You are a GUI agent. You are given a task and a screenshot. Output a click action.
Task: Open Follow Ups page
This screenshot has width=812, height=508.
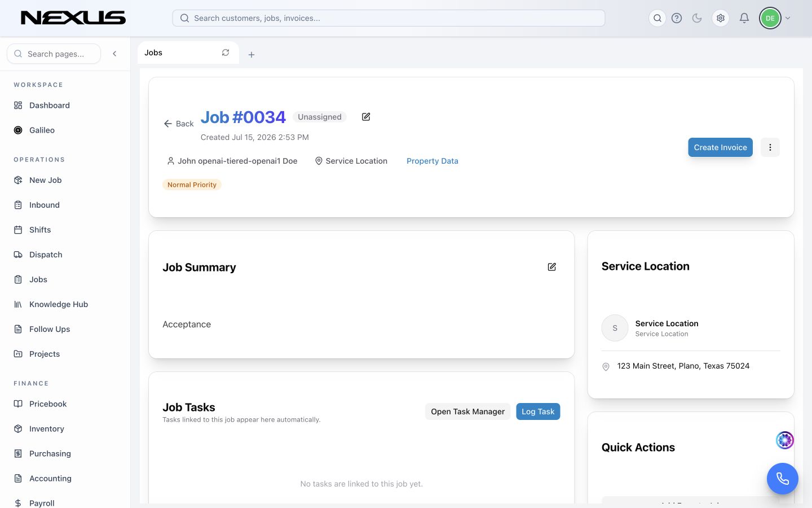point(50,329)
